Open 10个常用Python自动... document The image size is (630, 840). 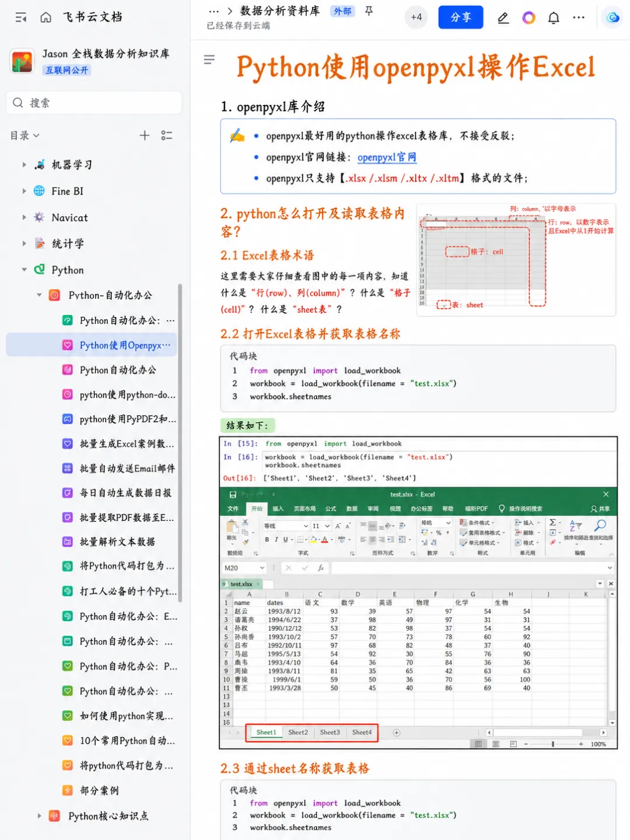tap(127, 741)
